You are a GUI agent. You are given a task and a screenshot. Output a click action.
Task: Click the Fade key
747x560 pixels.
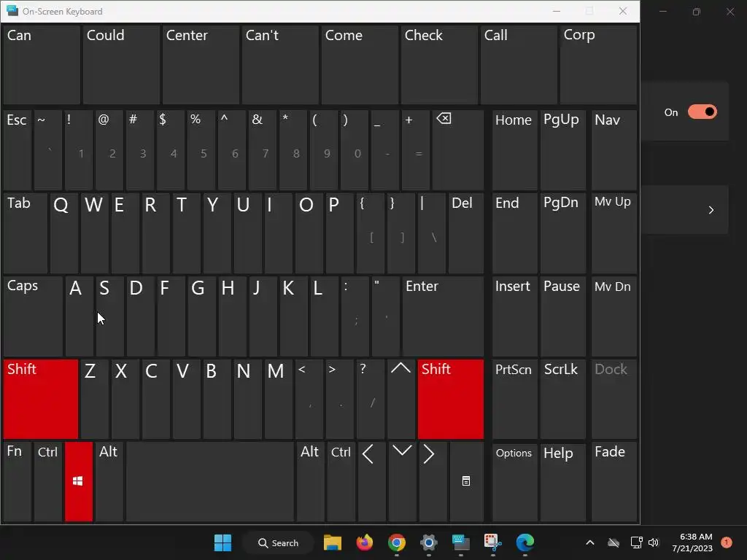coord(614,481)
